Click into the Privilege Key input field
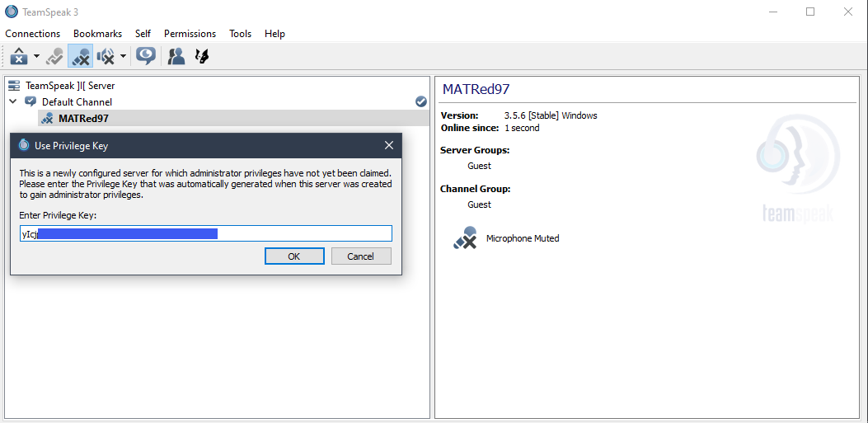Screen dimensions: 868x423 pos(206,234)
